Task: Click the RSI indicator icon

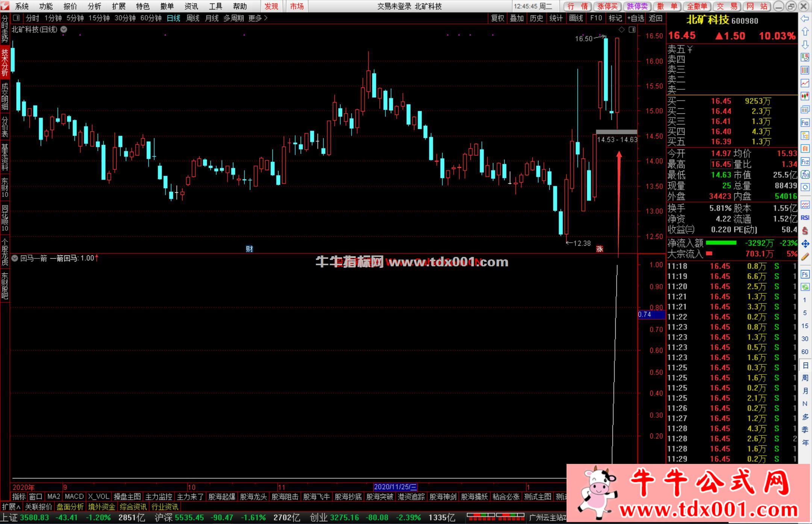Action: coord(805,218)
